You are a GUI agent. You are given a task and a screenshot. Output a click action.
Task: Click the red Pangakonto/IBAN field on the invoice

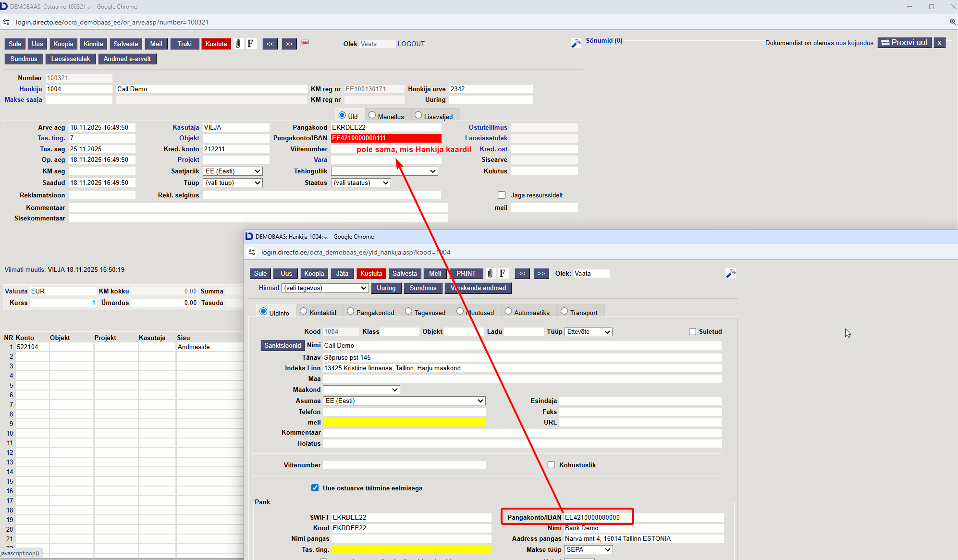click(x=386, y=138)
